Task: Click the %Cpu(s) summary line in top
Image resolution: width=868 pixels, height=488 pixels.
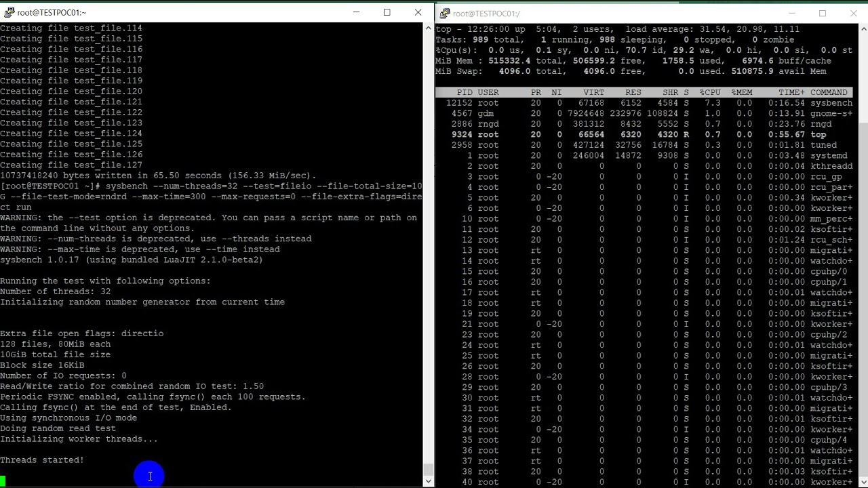Action: (644, 50)
